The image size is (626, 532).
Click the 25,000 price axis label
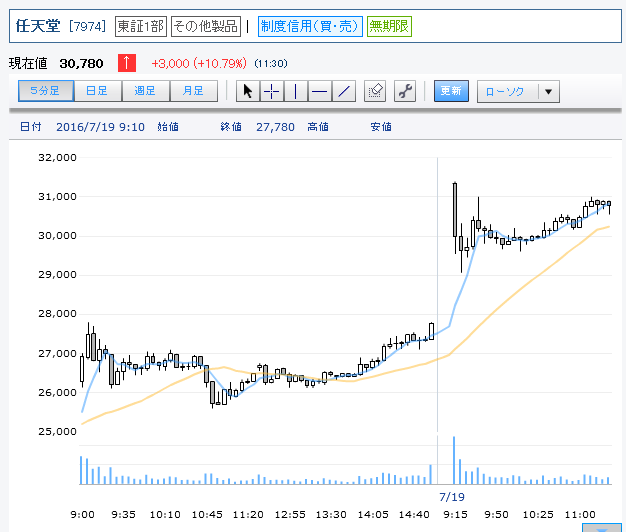tap(57, 431)
